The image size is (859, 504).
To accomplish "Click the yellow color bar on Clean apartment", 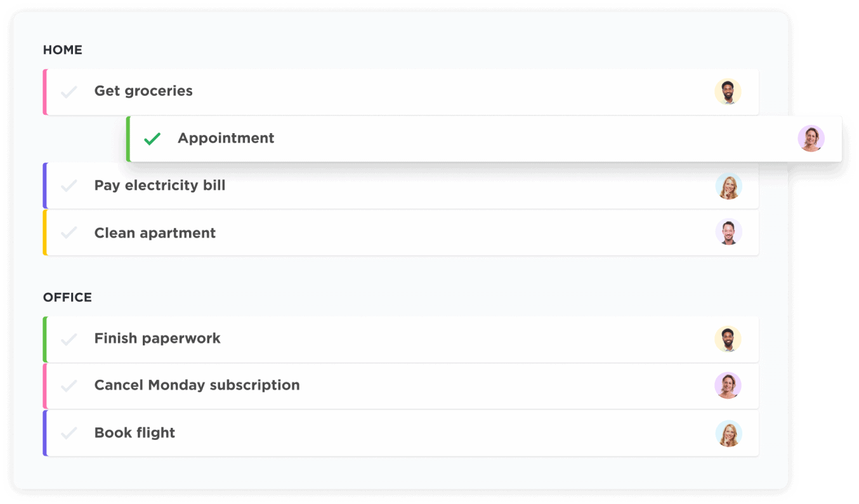I will (44, 232).
